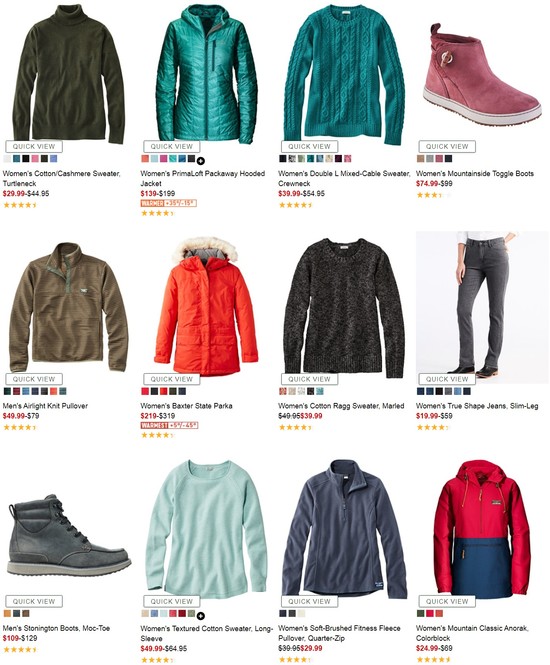Image resolution: width=550 pixels, height=665 pixels.
Task: Open Quick View for Mountain Classic Anorak
Action: coord(447,601)
